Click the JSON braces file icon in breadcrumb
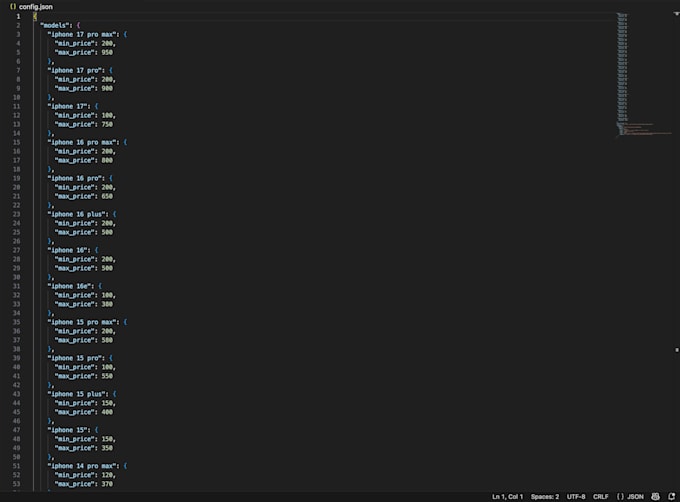Viewport: 680px width, 502px height. tap(13, 7)
